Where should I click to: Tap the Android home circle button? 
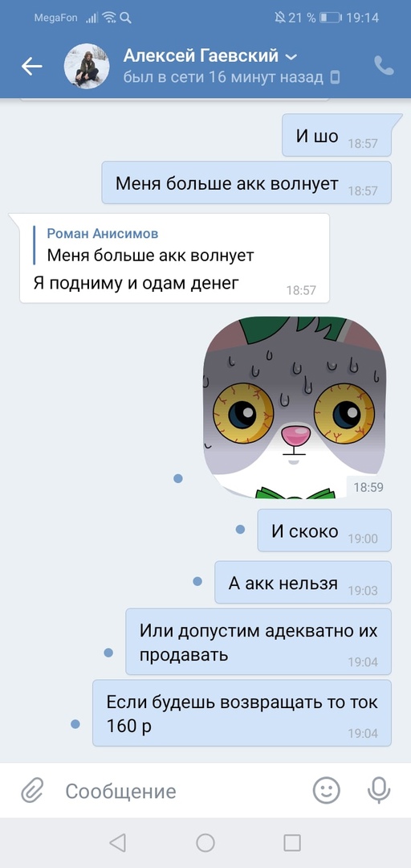205,842
